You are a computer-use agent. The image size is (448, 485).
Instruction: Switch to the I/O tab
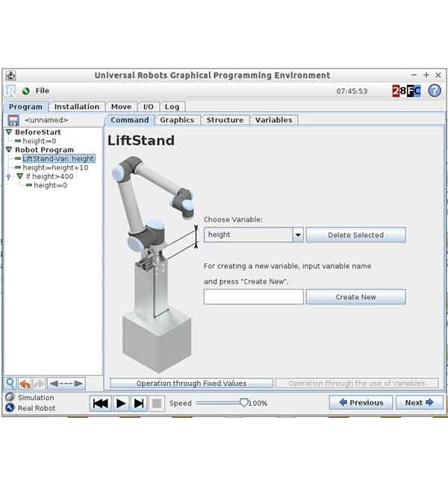tap(149, 107)
